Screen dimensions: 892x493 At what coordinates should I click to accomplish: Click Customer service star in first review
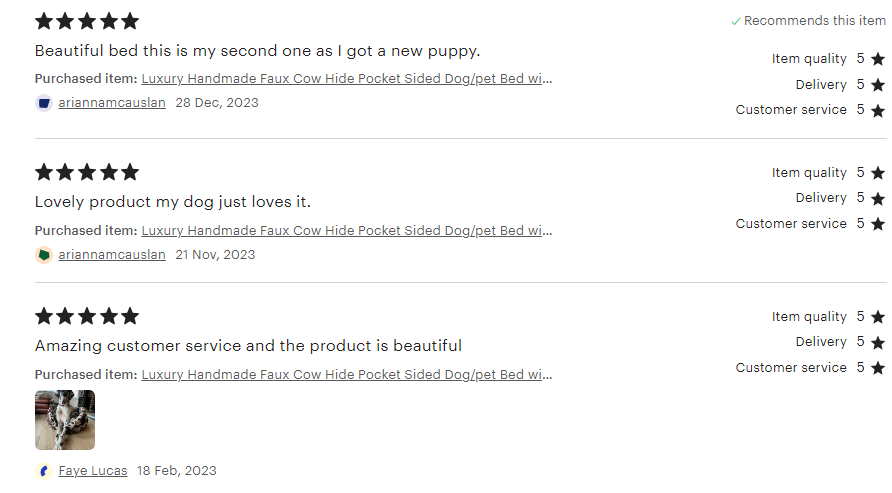click(x=878, y=110)
